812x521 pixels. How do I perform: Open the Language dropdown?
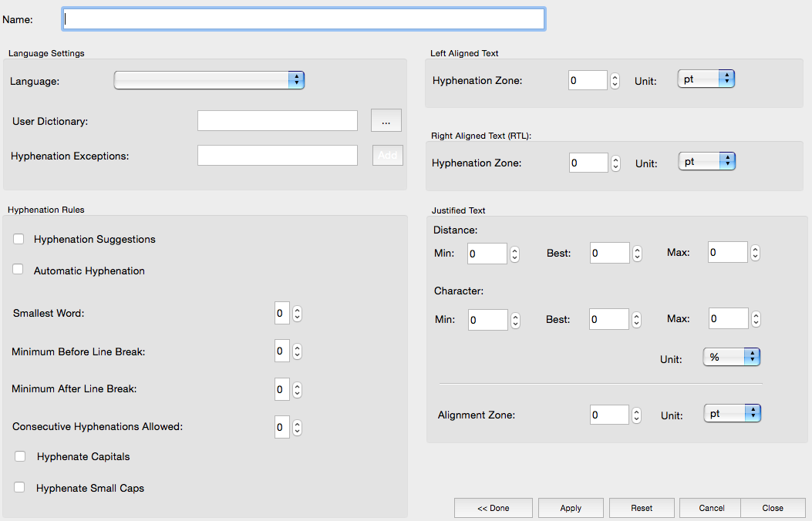tap(209, 80)
